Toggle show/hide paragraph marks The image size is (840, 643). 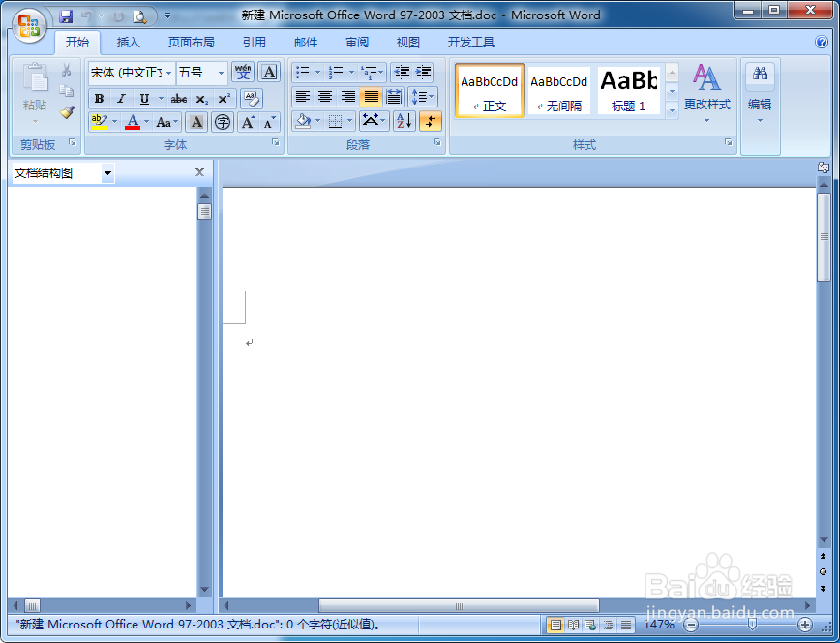431,121
